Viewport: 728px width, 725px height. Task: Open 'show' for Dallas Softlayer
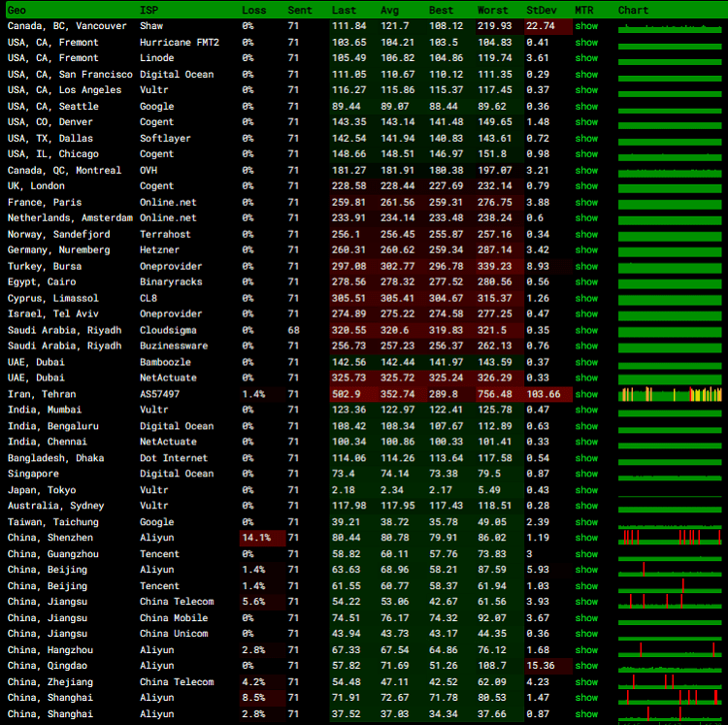(x=586, y=139)
